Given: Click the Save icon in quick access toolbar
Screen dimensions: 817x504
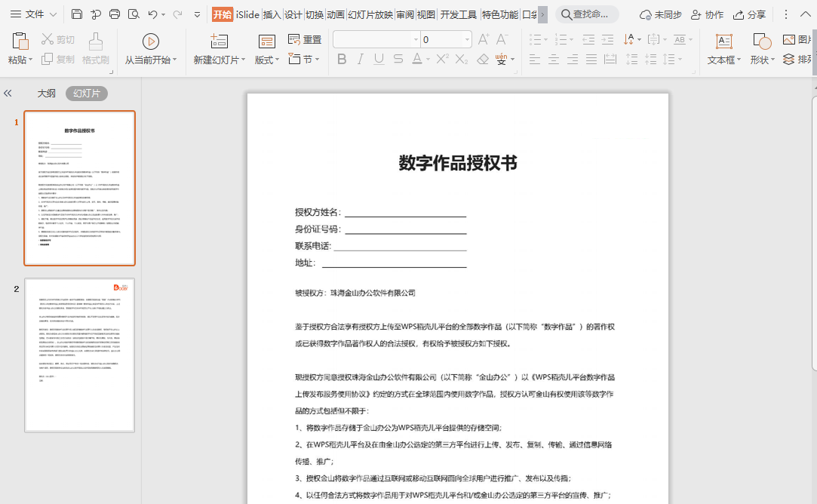Looking at the screenshot, I should pos(77,14).
